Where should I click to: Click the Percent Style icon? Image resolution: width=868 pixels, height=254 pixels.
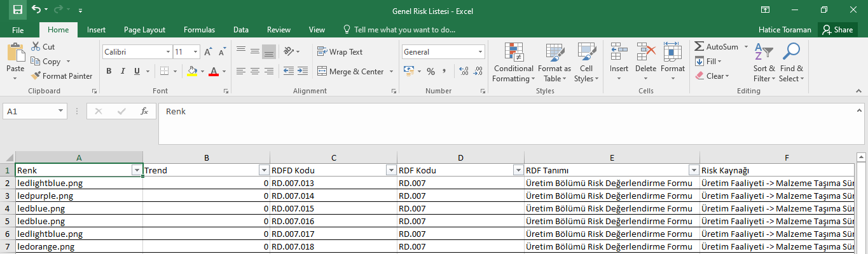tap(431, 72)
